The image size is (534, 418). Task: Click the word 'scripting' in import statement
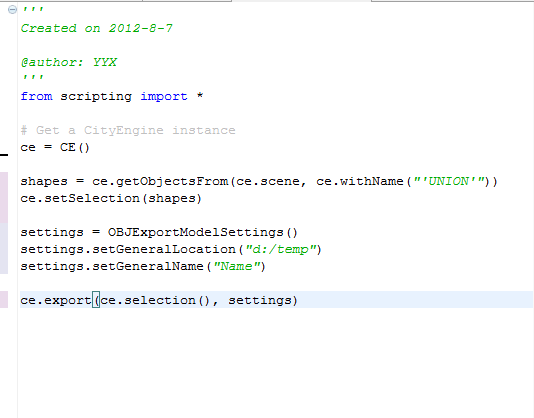tap(96, 97)
